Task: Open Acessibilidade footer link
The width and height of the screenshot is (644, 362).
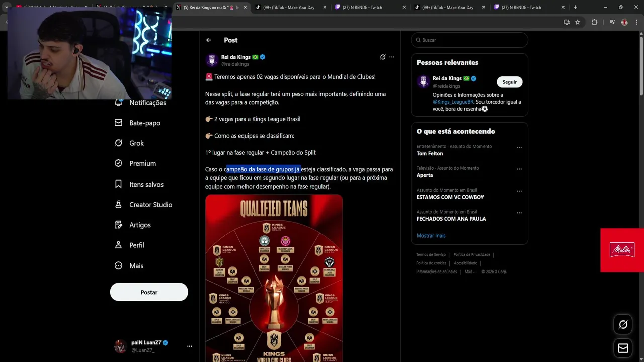Action: (465, 263)
